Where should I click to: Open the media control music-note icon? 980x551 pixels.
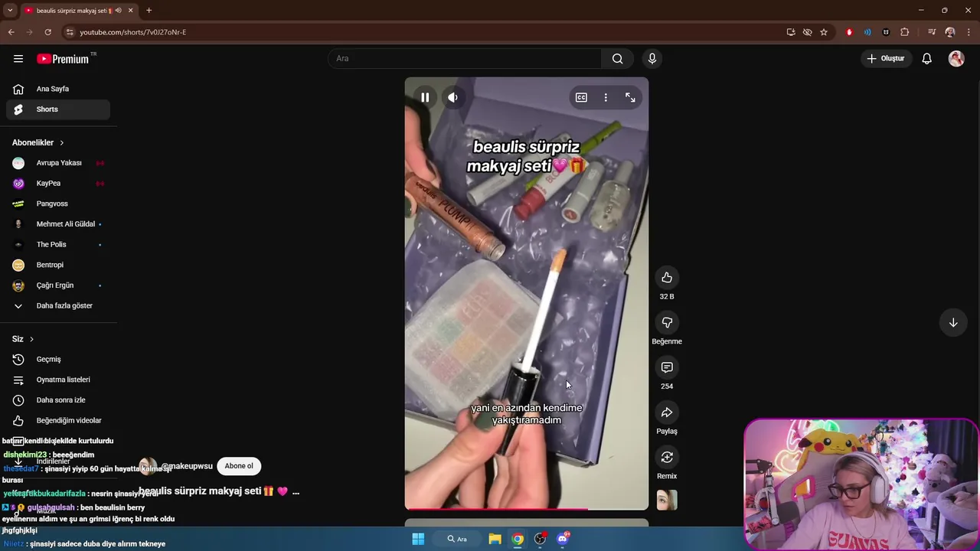click(x=932, y=32)
